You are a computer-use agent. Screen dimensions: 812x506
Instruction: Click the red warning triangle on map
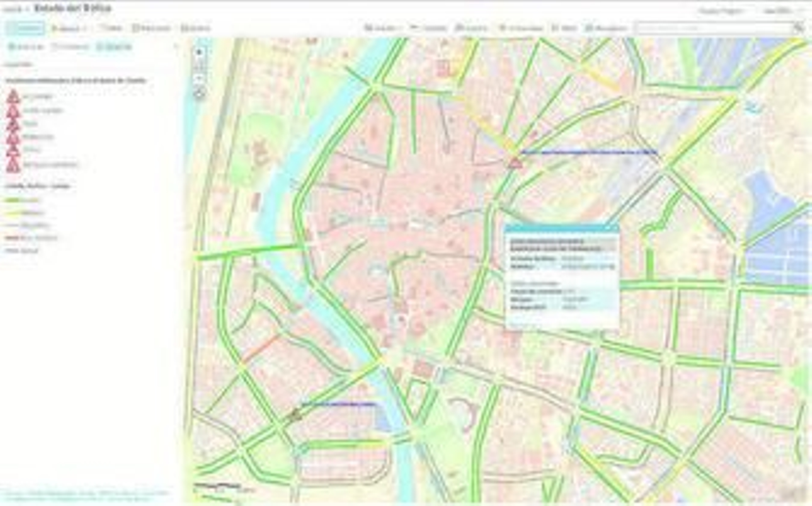click(x=515, y=163)
